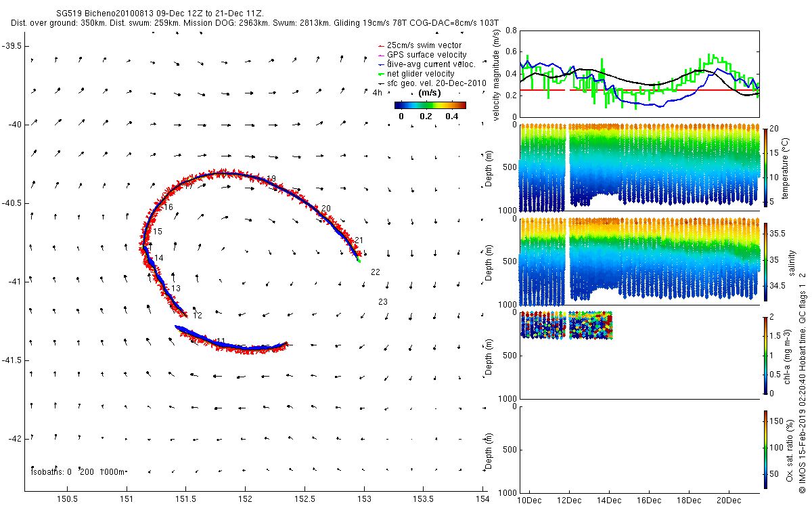Click the temperature (°C) colorbar
Screen dimensions: 812x508
pyautogui.click(x=765, y=167)
